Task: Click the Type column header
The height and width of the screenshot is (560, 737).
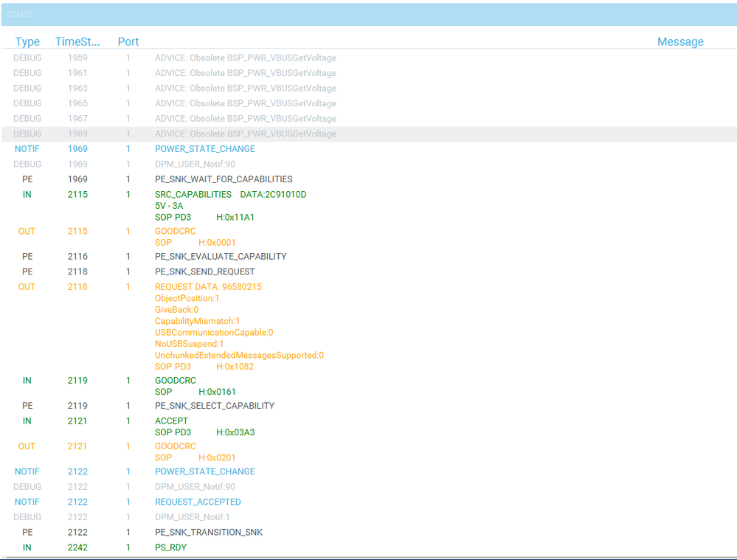Action: point(27,42)
